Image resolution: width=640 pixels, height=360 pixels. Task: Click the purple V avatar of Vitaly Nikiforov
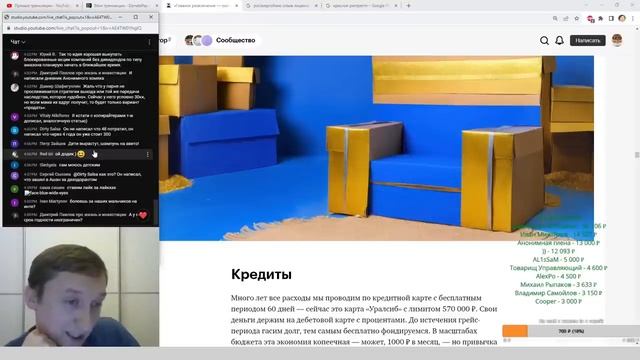(x=15, y=117)
